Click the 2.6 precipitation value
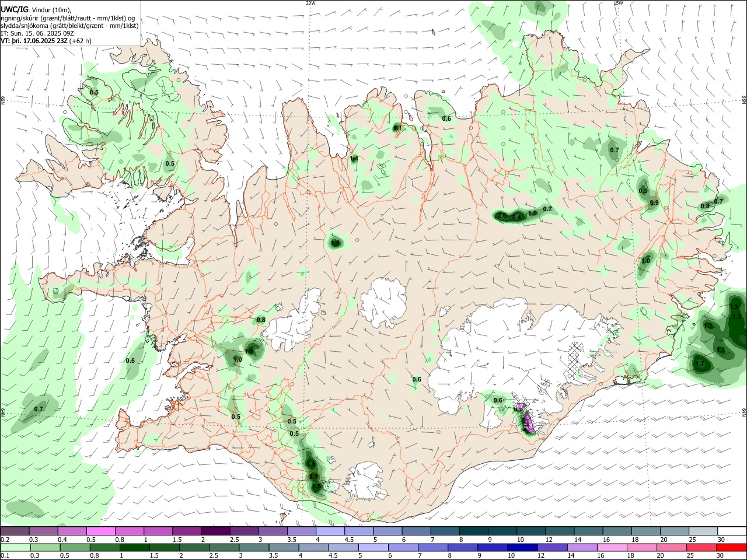 502,216
